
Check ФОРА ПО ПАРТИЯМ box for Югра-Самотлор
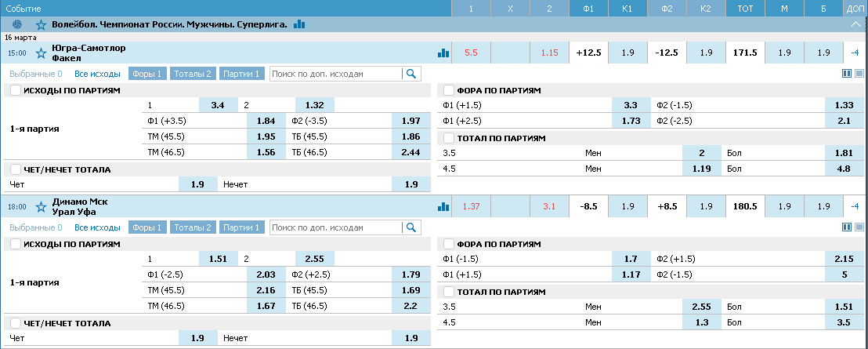(x=449, y=90)
